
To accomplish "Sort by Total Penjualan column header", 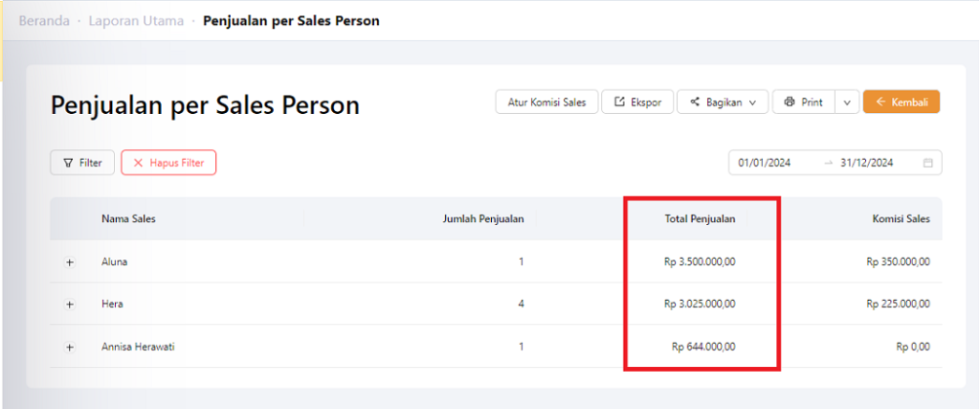I will 700,219.
